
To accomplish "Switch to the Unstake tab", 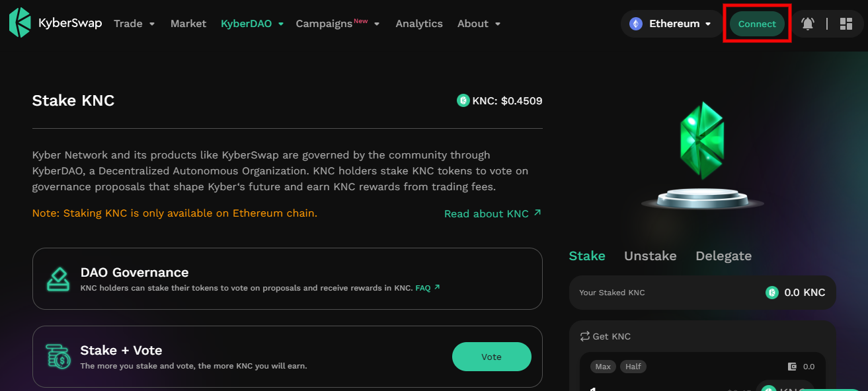I will (x=650, y=256).
